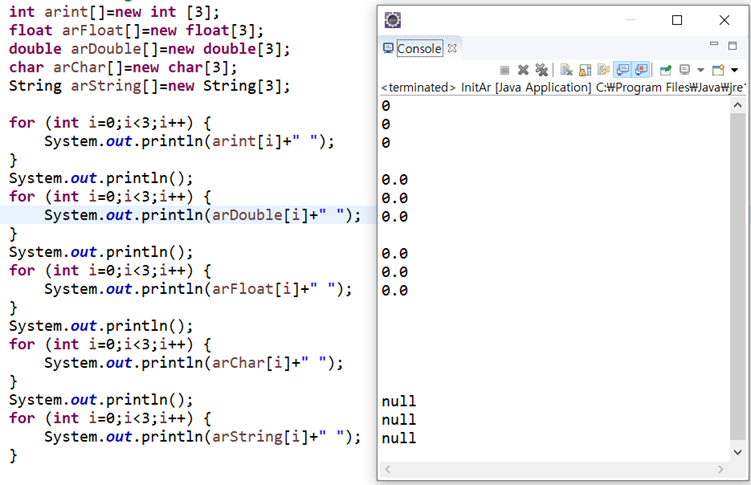The height and width of the screenshot is (485, 751).
Task: Click the println(arint[i]+" ") code line
Action: pyautogui.click(x=189, y=141)
